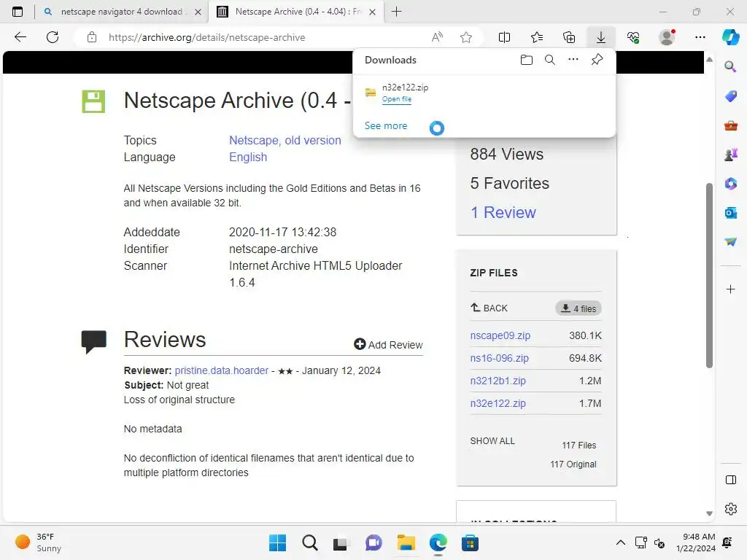Open the Netscape topic link
This screenshot has width=747, height=560.
254,140
